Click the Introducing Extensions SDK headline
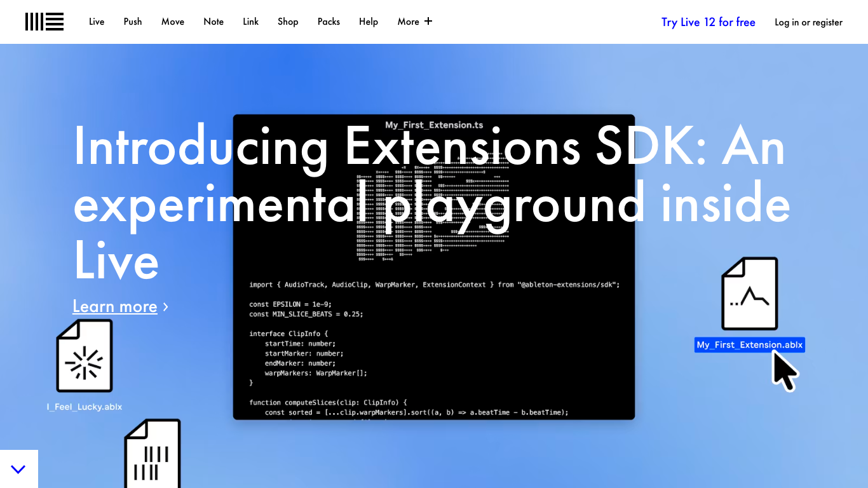The height and width of the screenshot is (488, 868). click(432, 203)
